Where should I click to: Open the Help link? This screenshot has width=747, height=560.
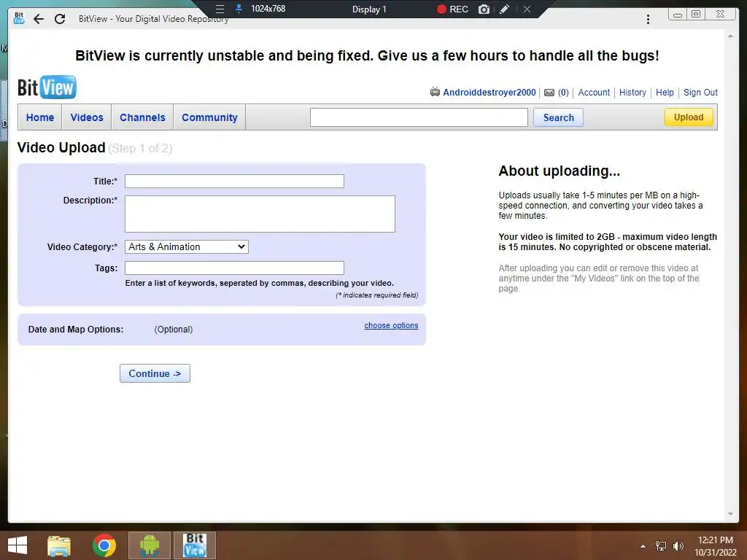pos(665,93)
